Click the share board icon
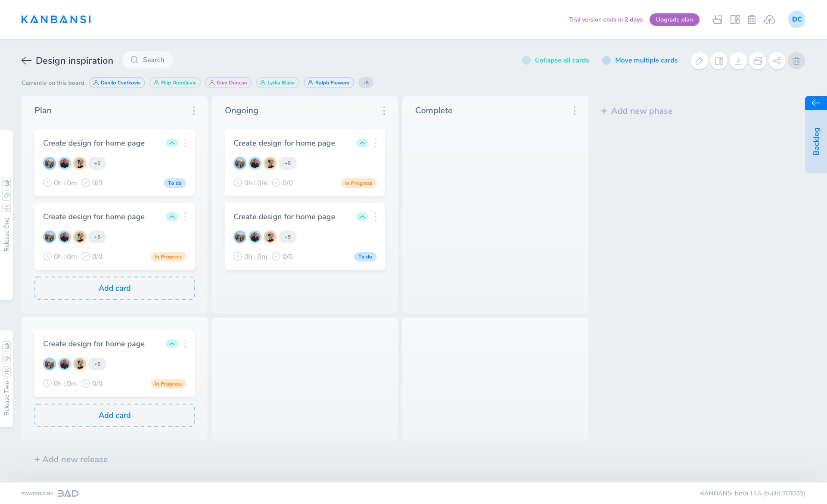Image resolution: width=827 pixels, height=504 pixels. tap(777, 61)
